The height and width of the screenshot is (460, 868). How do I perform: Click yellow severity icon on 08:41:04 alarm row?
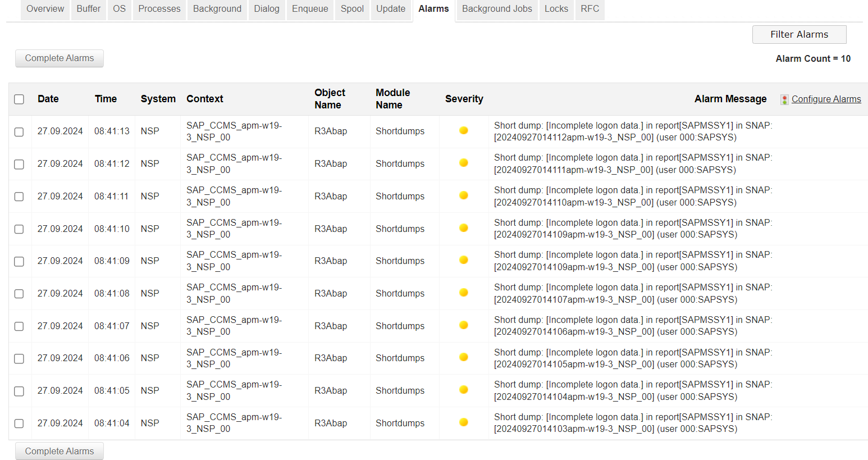pos(463,422)
